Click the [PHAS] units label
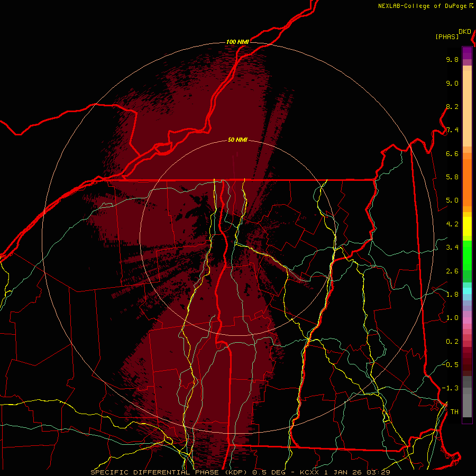This screenshot has height=476, width=476. point(447,36)
